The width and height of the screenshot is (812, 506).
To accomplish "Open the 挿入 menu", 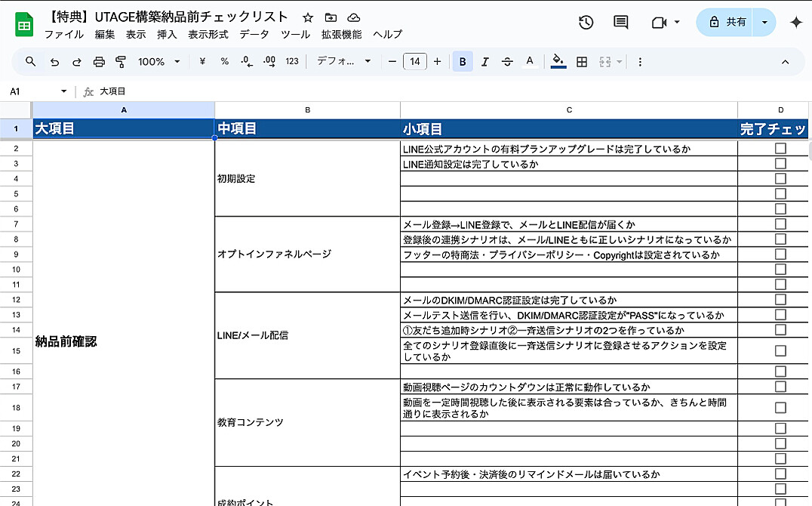I will (167, 35).
